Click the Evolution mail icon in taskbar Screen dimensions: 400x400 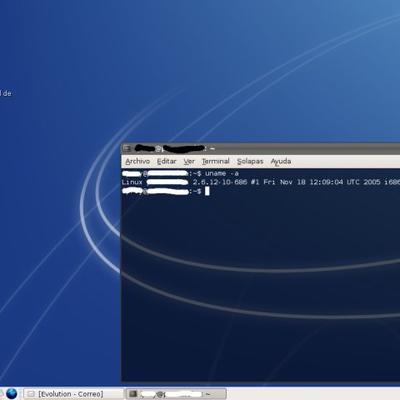click(x=31, y=394)
